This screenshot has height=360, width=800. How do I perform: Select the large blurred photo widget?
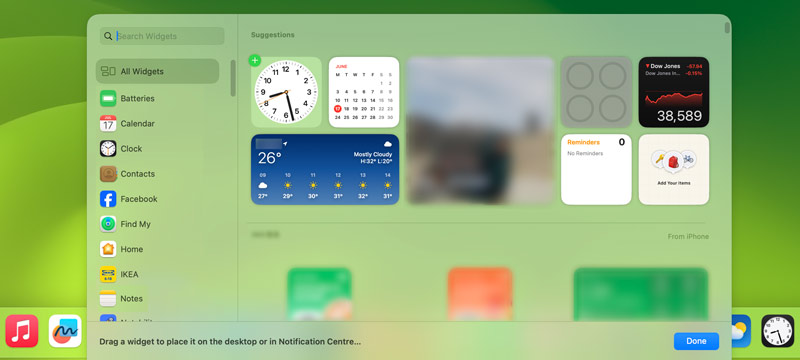coord(480,131)
